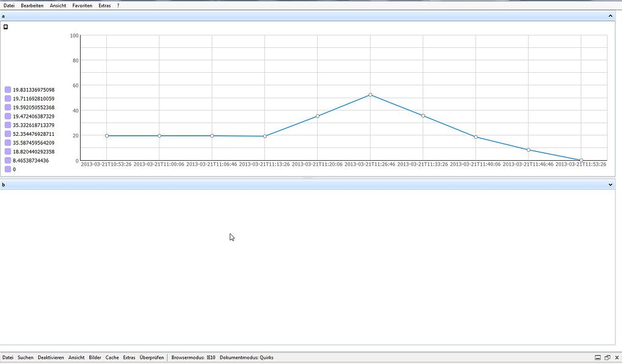Image resolution: width=622 pixels, height=364 pixels.
Task: Change Browsermodus: IE10 setting
Action: click(194, 357)
